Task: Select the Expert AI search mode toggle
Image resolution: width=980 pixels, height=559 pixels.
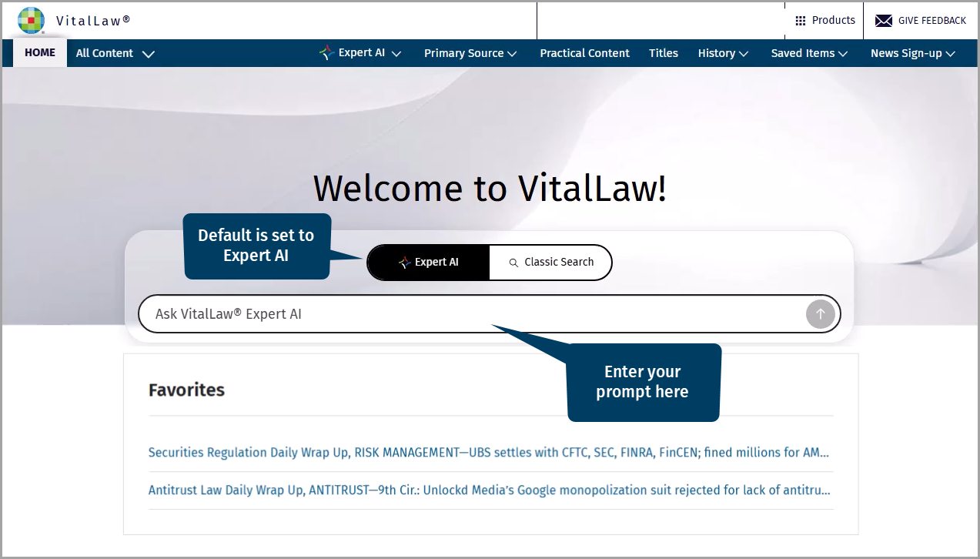Action: click(429, 263)
